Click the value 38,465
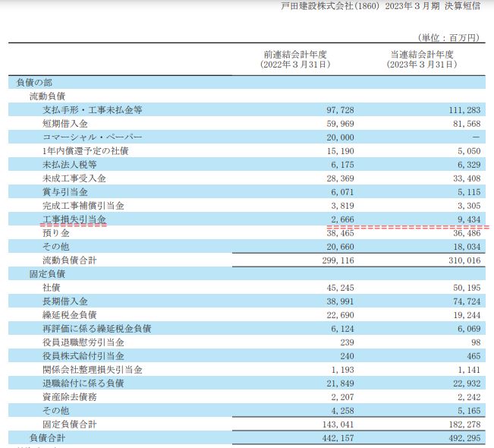 [x=340, y=233]
